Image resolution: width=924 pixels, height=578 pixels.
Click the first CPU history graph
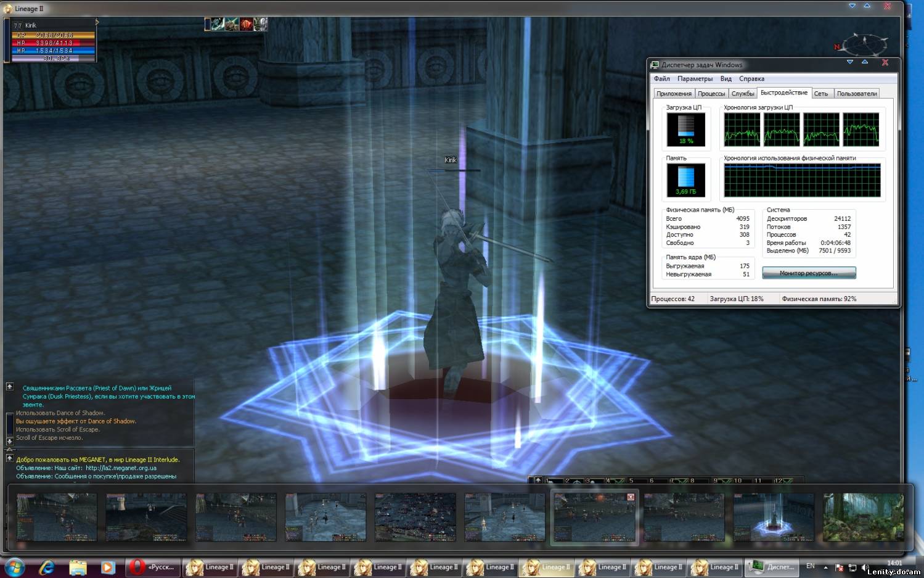click(742, 129)
